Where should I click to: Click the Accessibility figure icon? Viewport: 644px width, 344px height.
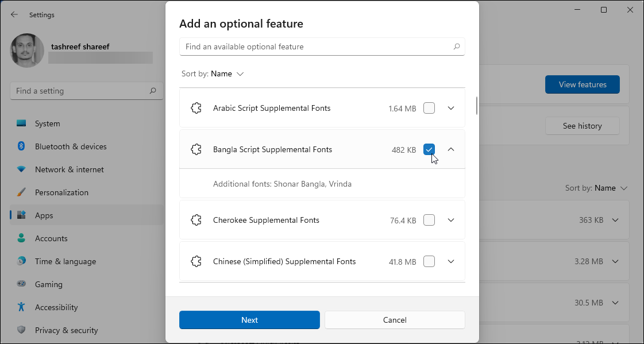tap(21, 307)
